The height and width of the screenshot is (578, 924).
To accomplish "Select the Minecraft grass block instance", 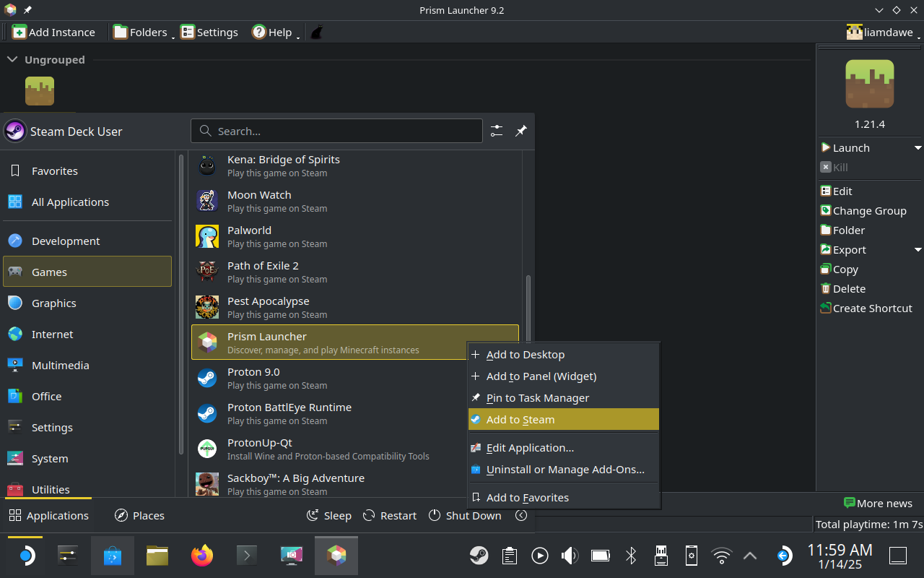I will [40, 91].
